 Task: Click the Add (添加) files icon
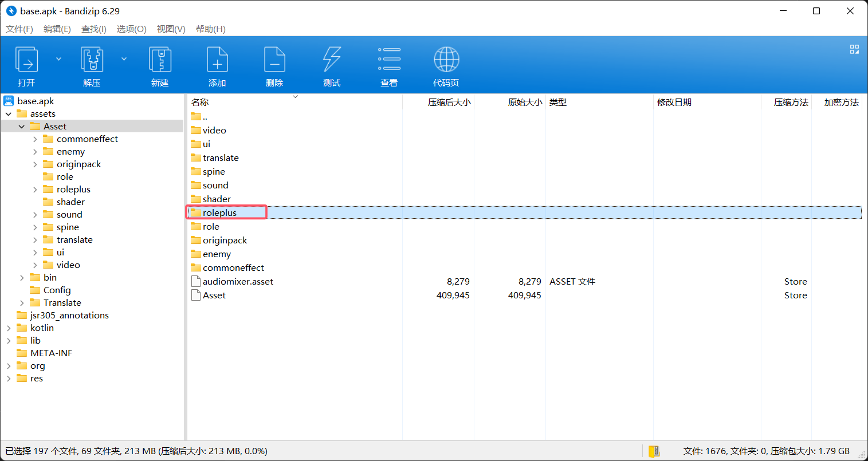click(217, 60)
